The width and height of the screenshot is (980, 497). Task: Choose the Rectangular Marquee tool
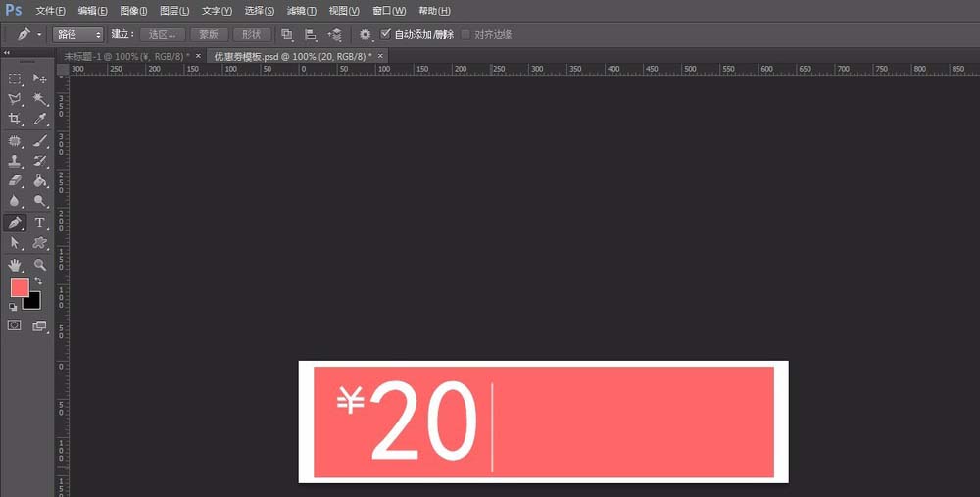(x=15, y=78)
